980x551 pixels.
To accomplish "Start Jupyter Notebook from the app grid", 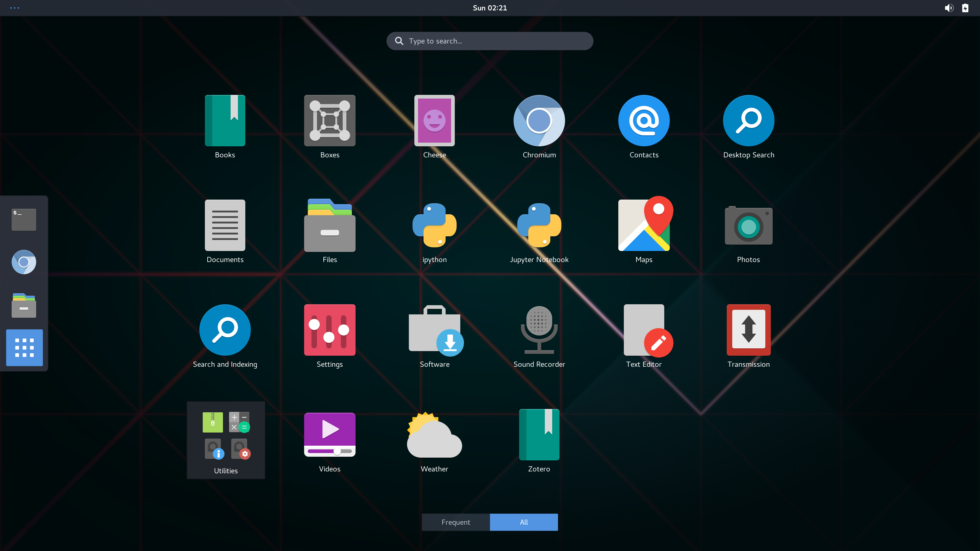I will coord(539,226).
